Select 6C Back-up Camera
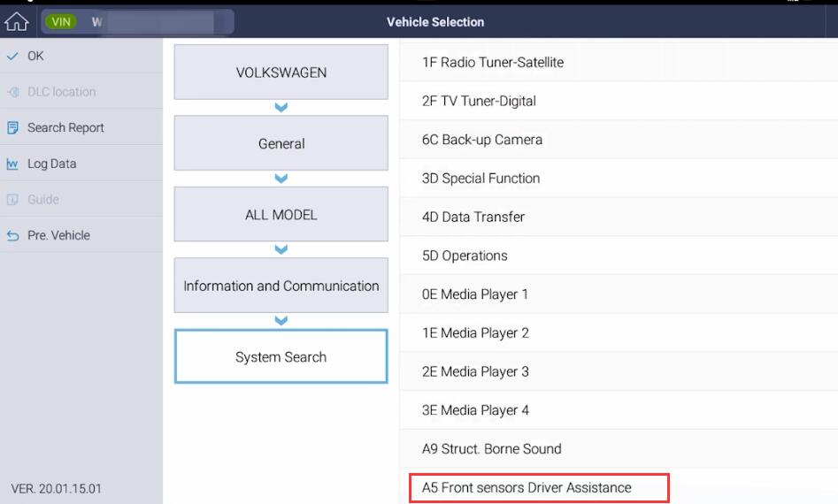 pos(619,140)
